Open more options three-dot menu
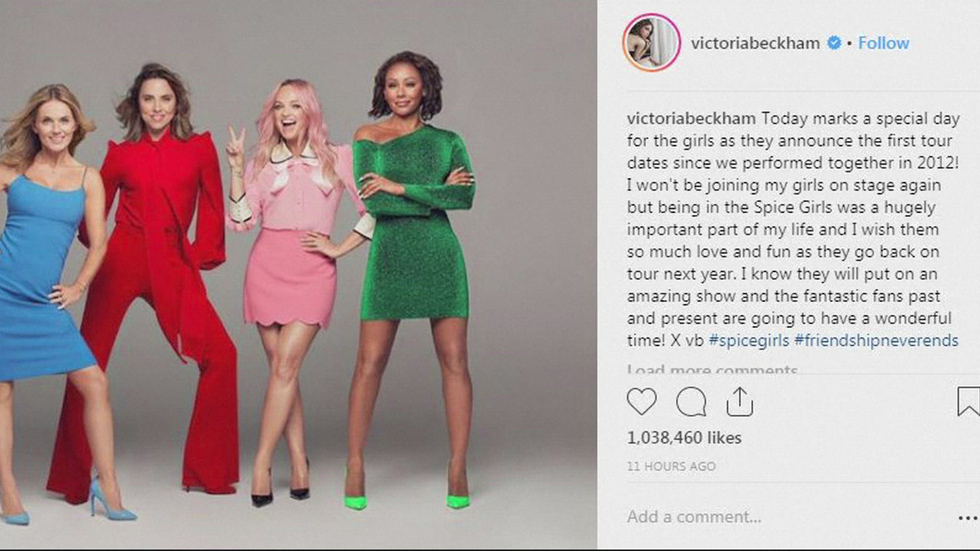 point(968,518)
